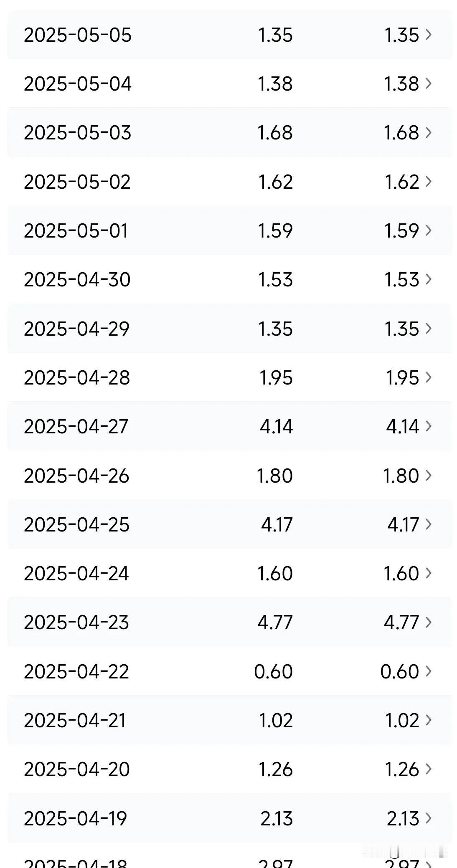Screen dimensions: 457x868
Task: Open details chevron for 2025-05-05 row
Action: [x=428, y=35]
